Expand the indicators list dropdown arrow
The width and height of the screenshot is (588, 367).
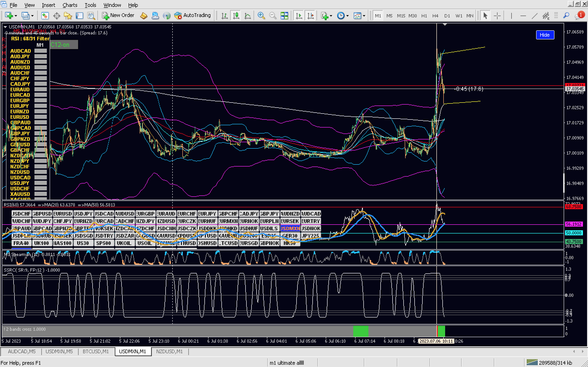coord(331,16)
